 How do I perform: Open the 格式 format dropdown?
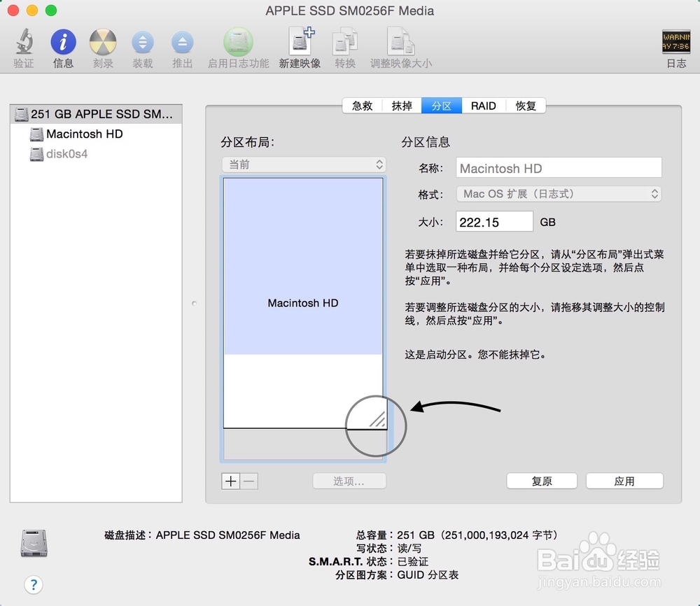[558, 194]
